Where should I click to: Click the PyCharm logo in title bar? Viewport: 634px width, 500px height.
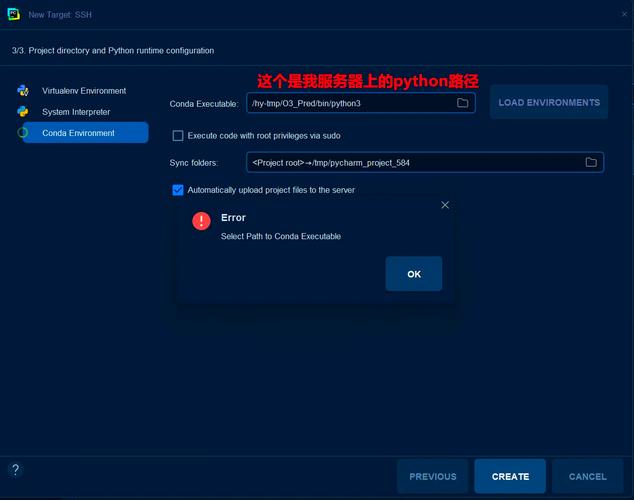[14, 15]
